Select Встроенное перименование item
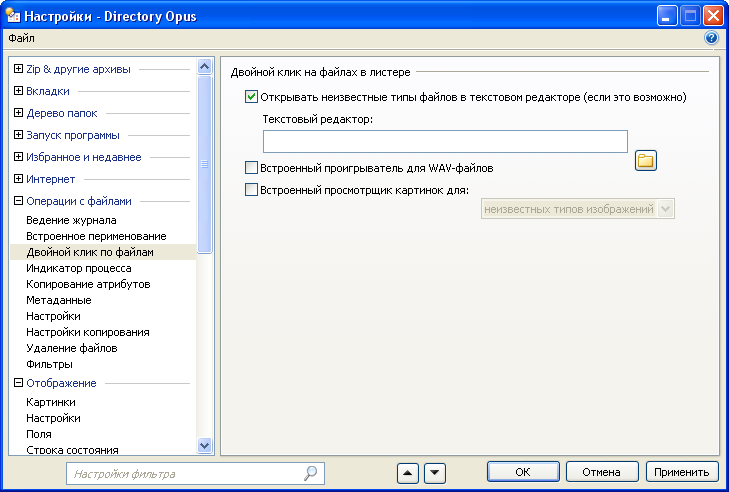The image size is (729, 492). coord(96,236)
